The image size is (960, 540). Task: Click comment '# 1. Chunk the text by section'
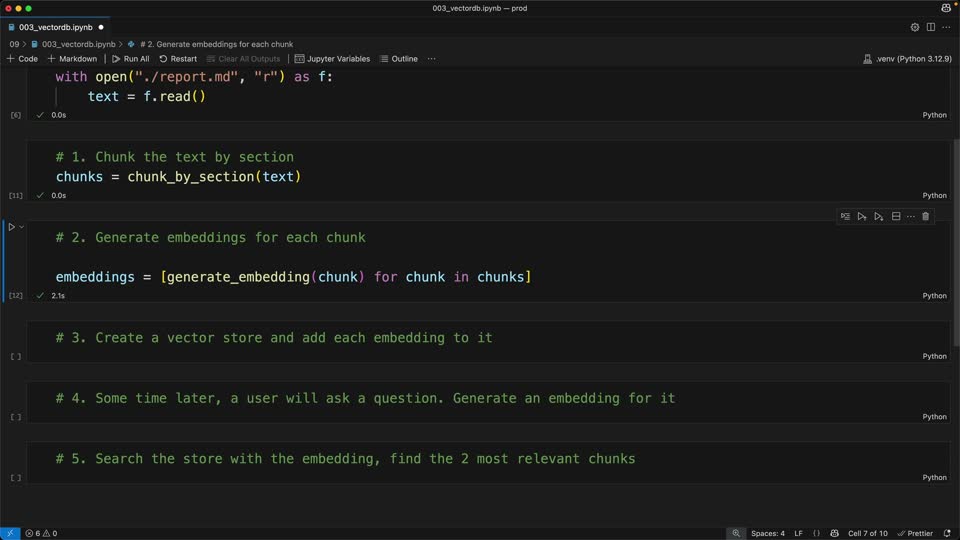click(174, 157)
